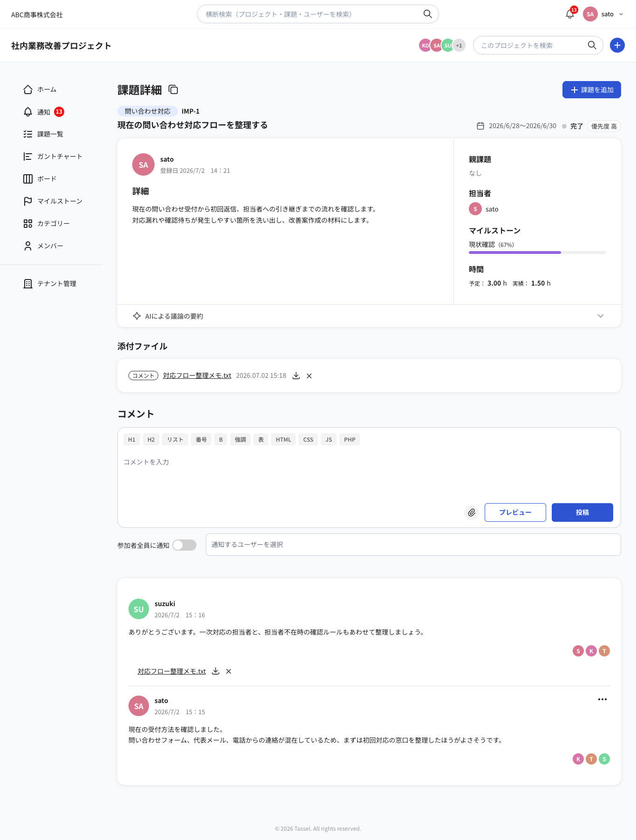Viewport: 636px width, 840px height.
Task: Open the three-dot menu on sato's comment
Action: [x=602, y=699]
